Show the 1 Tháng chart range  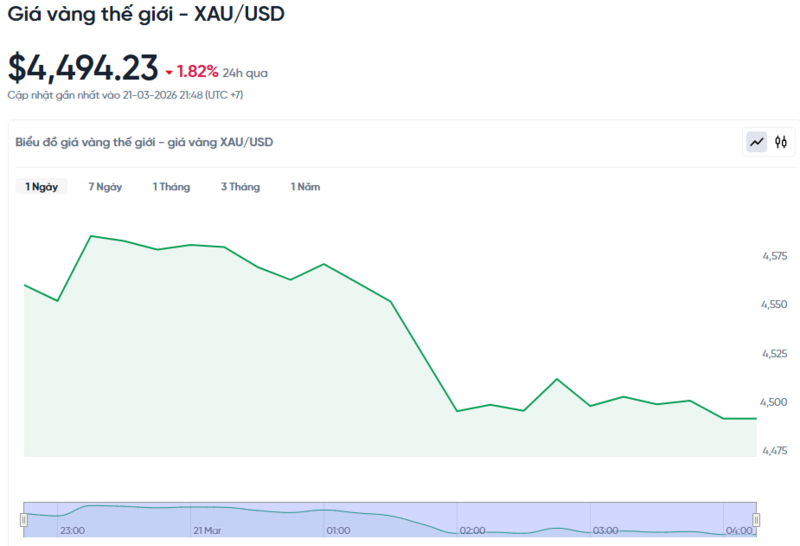[x=171, y=187]
